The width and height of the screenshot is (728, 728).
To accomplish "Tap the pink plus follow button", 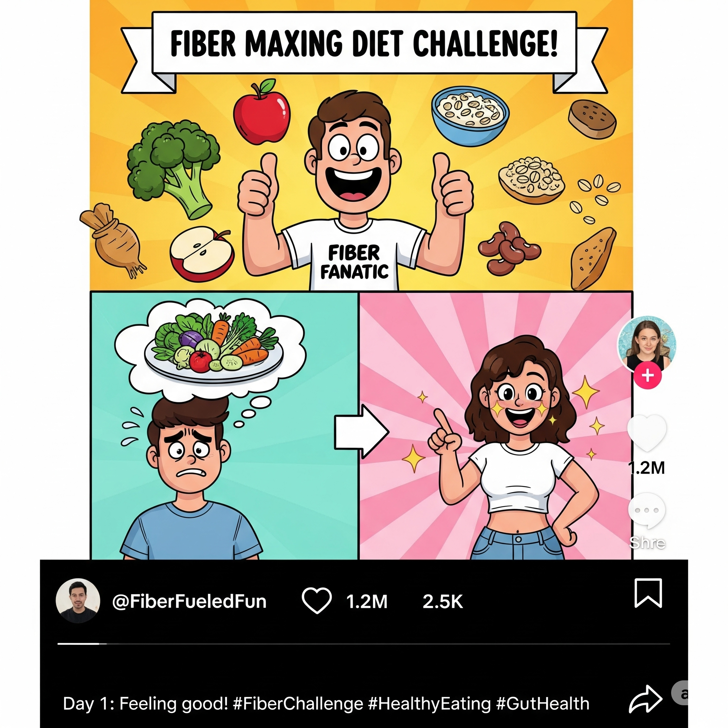I will pos(648,376).
